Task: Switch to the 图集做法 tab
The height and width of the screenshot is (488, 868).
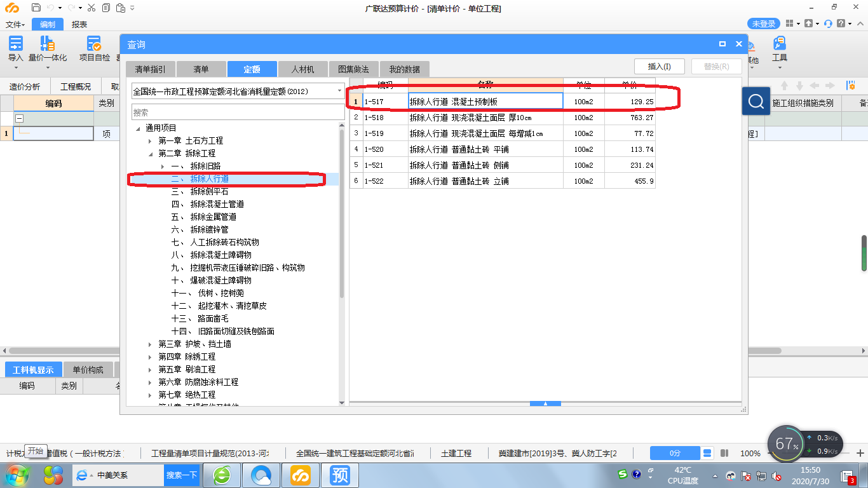Action: pyautogui.click(x=353, y=69)
